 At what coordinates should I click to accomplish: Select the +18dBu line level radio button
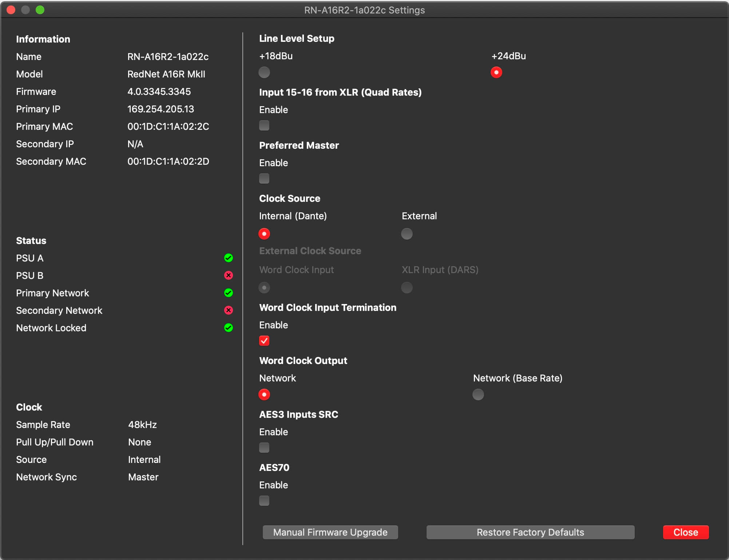point(264,72)
